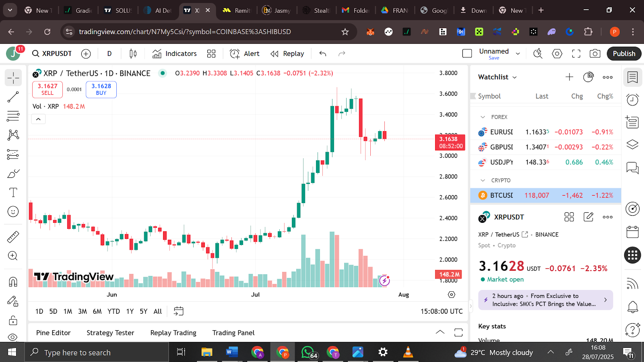Image resolution: width=644 pixels, height=362 pixels.
Task: Select the trend line drawing tool
Action: (13, 97)
